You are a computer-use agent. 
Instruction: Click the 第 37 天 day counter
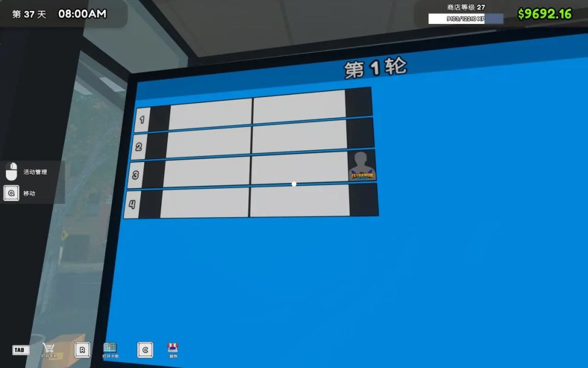(29, 14)
